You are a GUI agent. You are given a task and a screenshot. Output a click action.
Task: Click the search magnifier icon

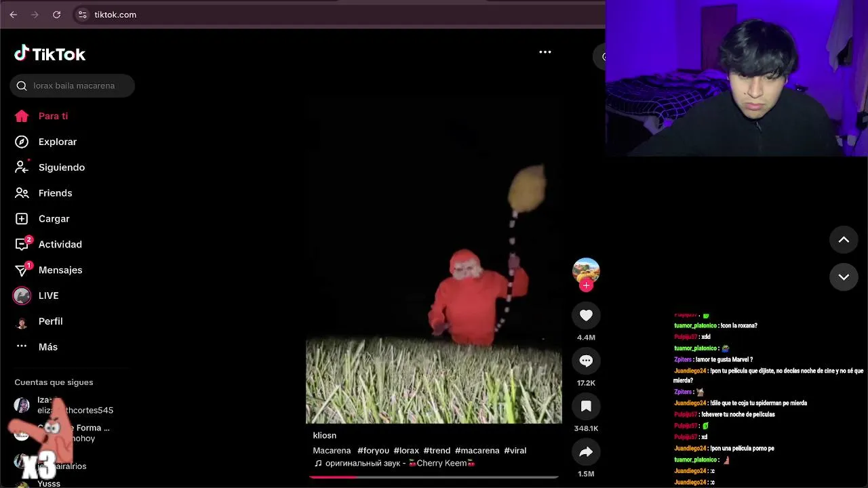pos(22,85)
